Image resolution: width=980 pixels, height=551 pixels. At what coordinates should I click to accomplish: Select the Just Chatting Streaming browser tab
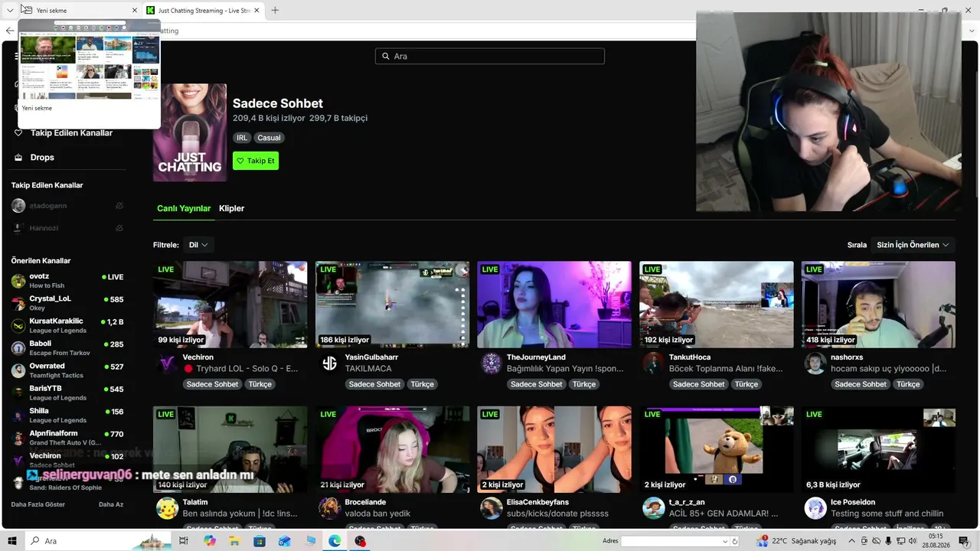(x=203, y=11)
